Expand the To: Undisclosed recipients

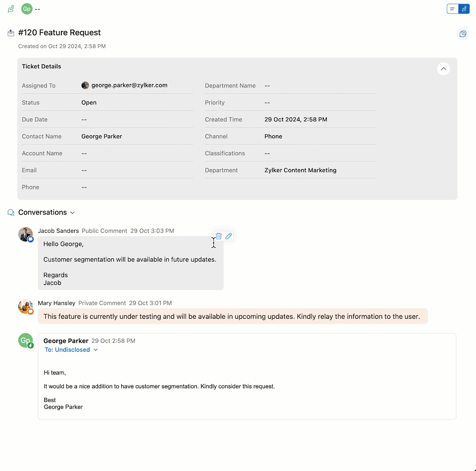tap(71, 350)
